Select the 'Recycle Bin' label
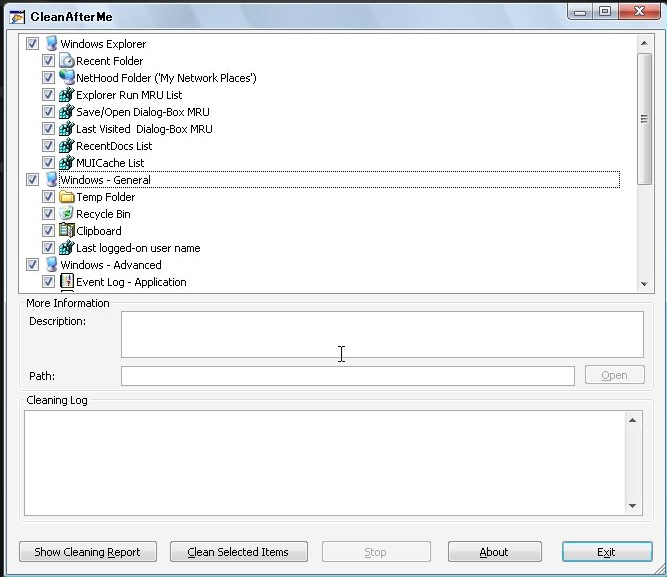 103,214
